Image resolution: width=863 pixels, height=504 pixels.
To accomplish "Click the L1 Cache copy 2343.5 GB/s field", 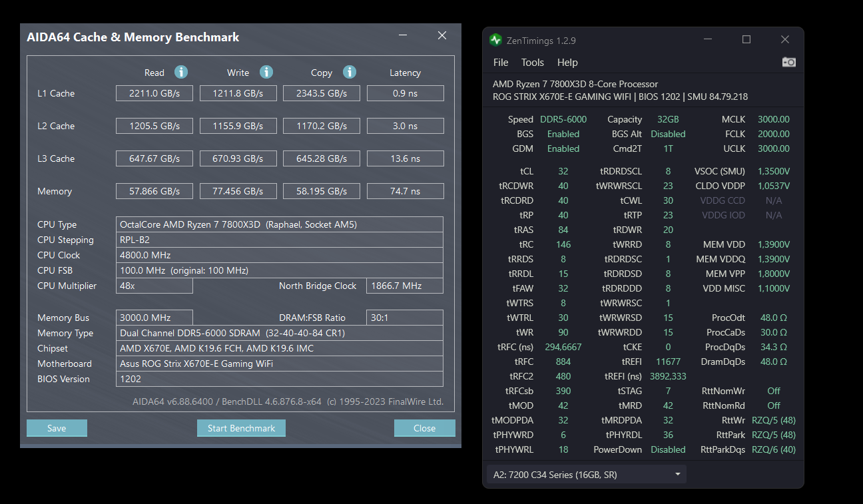I will coord(322,93).
